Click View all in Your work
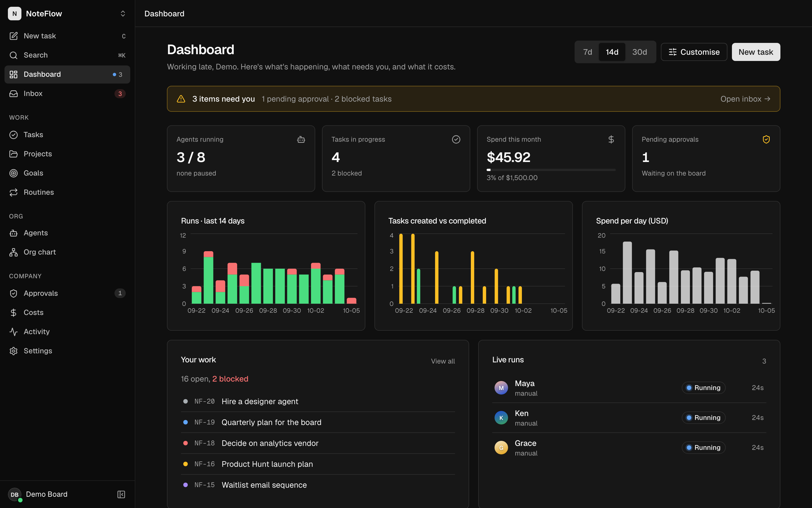The image size is (812, 508). [x=443, y=361]
